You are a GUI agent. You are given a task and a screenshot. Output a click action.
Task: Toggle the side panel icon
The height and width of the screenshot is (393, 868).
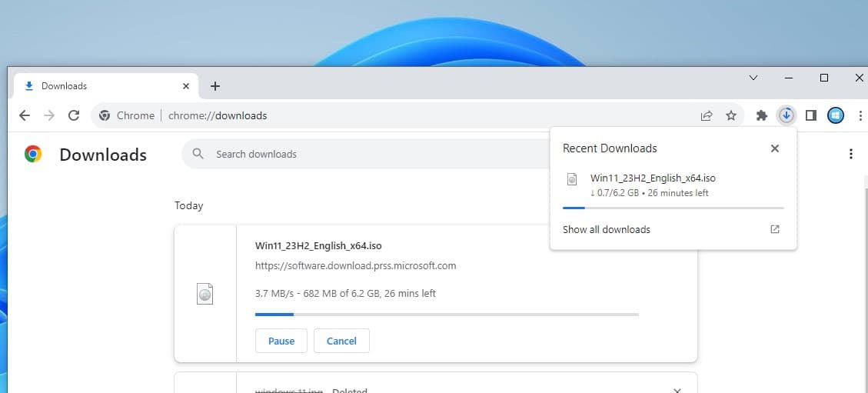[810, 115]
